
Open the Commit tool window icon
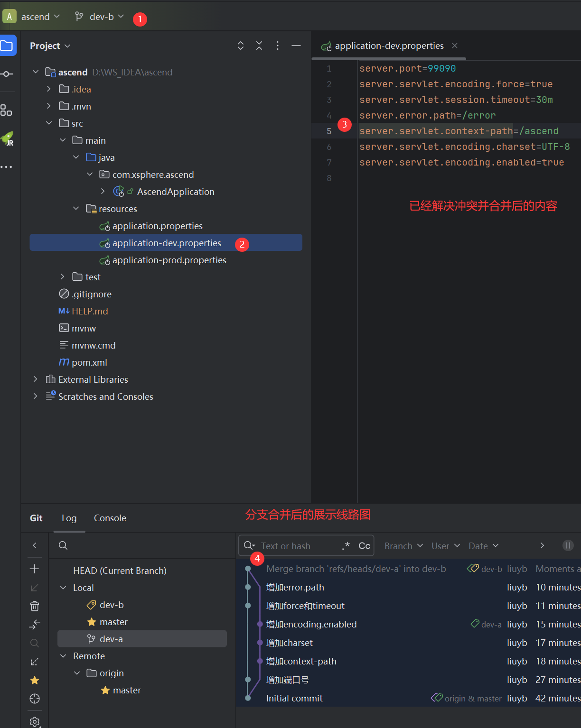[x=7, y=74]
